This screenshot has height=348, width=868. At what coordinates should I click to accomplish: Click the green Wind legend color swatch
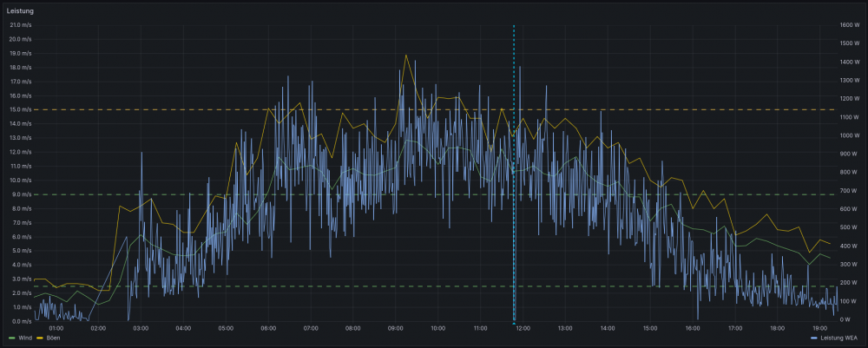coord(11,338)
